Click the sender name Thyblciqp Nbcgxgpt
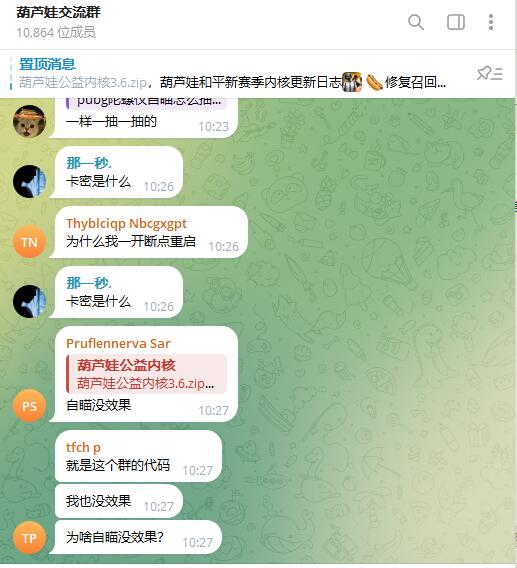 point(126,224)
